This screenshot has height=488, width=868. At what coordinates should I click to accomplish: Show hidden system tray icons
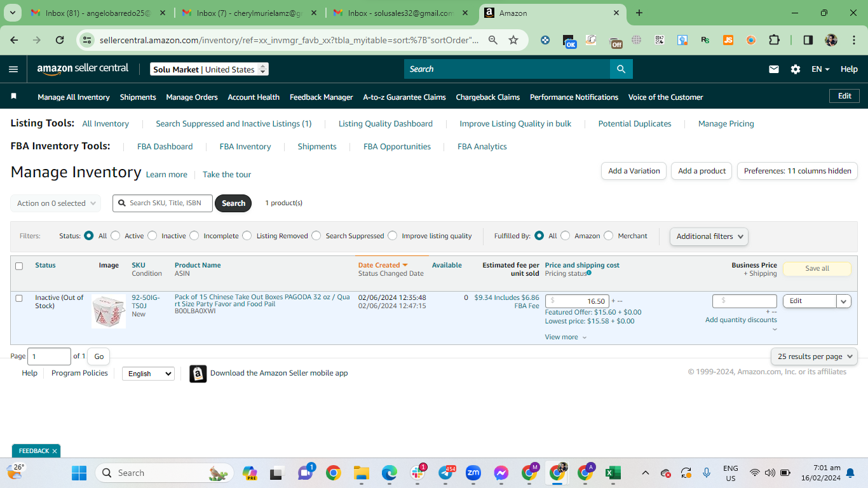[646, 473]
